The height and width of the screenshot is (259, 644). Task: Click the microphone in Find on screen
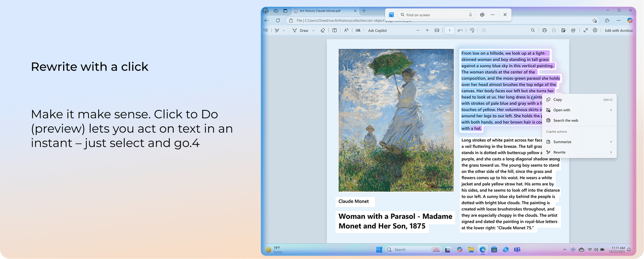470,15
